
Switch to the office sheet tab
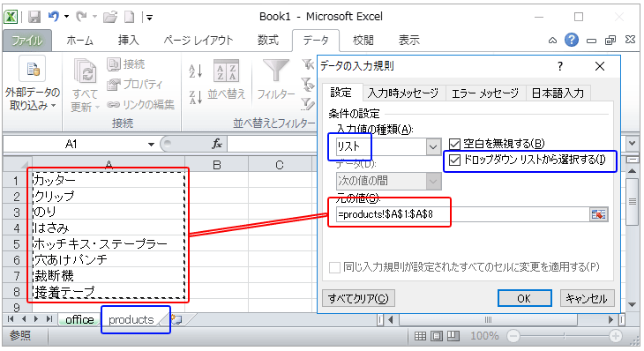79,319
